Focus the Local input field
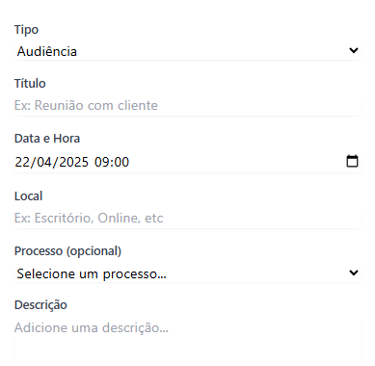 (x=188, y=218)
